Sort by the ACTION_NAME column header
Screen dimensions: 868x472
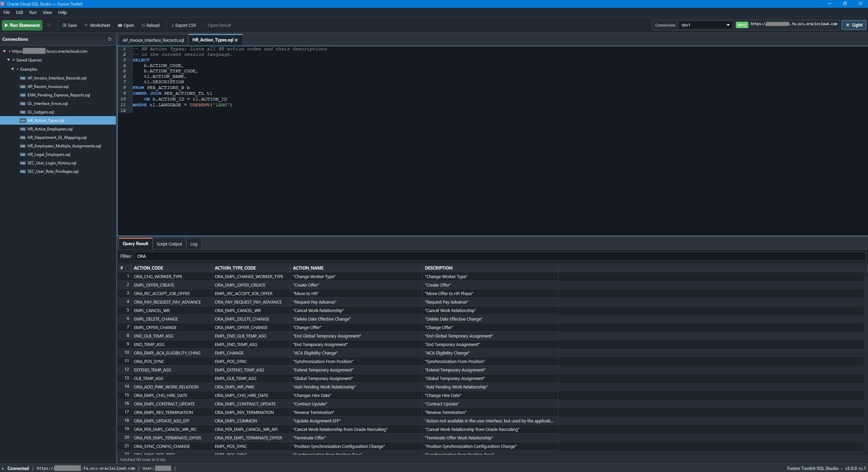pos(356,268)
